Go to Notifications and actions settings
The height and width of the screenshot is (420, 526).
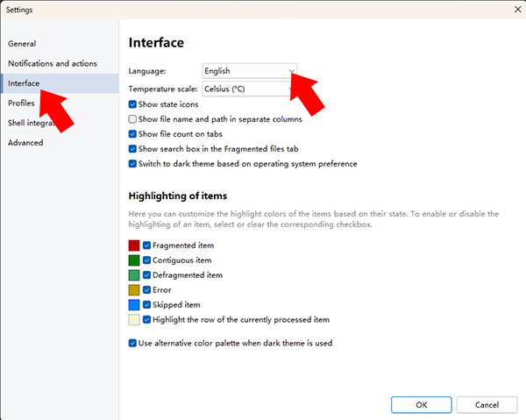tap(53, 64)
